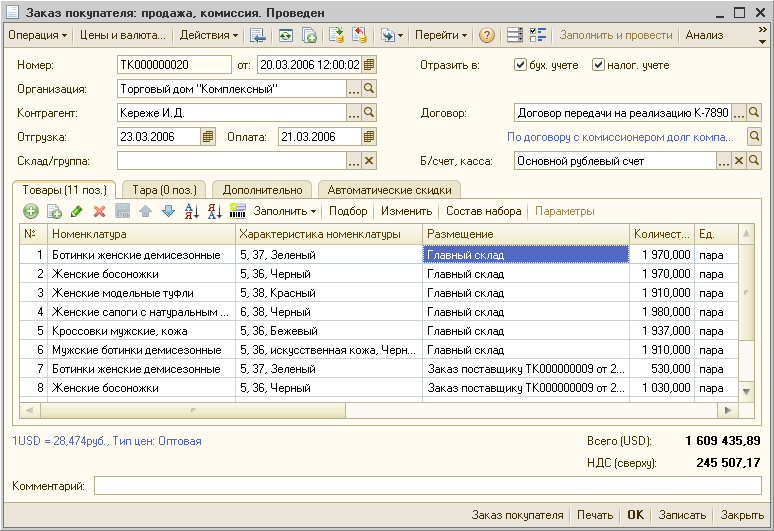Open the Действия dropdown menu
This screenshot has height=531, width=774.
tap(209, 35)
